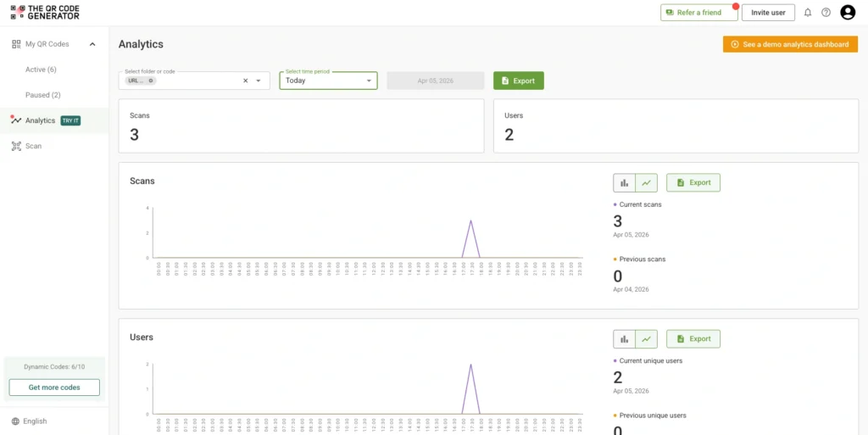Screen dimensions: 868x435
Task: Open Paused (2) codes list
Action: tap(42, 95)
